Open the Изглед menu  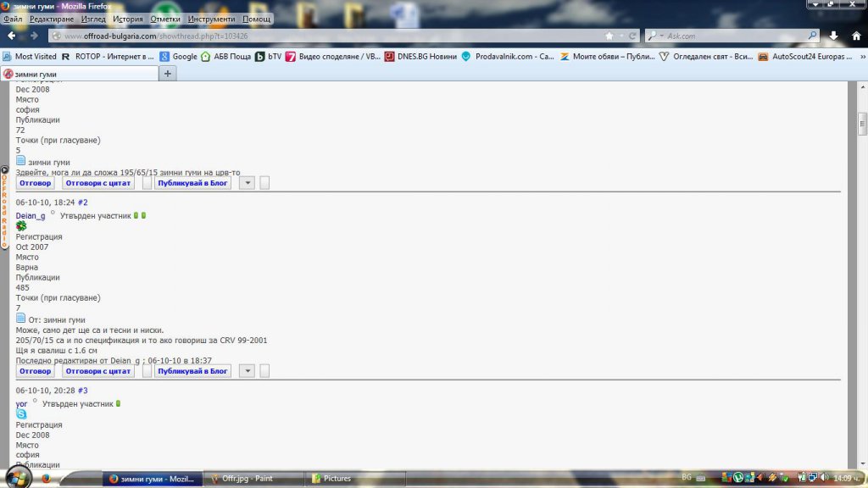(x=93, y=19)
